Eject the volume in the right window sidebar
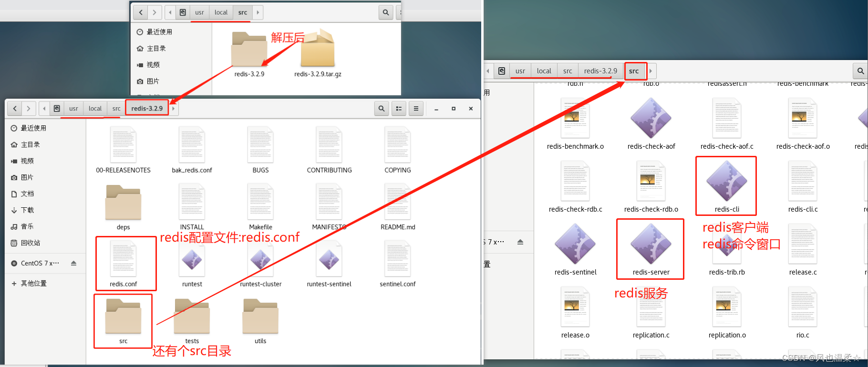Image resolution: width=868 pixels, height=367 pixels. coord(520,242)
